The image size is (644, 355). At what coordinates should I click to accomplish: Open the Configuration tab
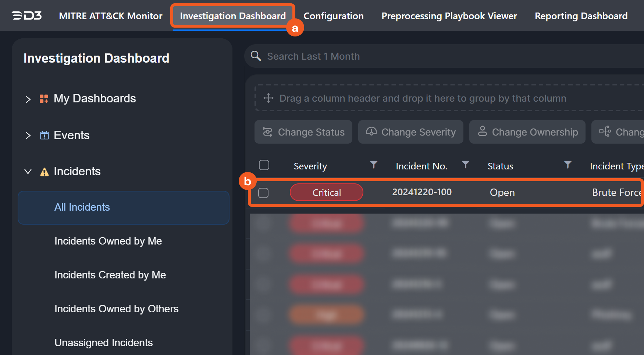click(334, 16)
